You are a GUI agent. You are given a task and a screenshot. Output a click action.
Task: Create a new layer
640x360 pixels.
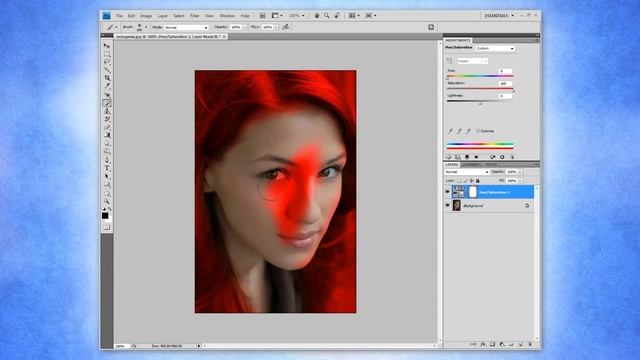pos(521,344)
